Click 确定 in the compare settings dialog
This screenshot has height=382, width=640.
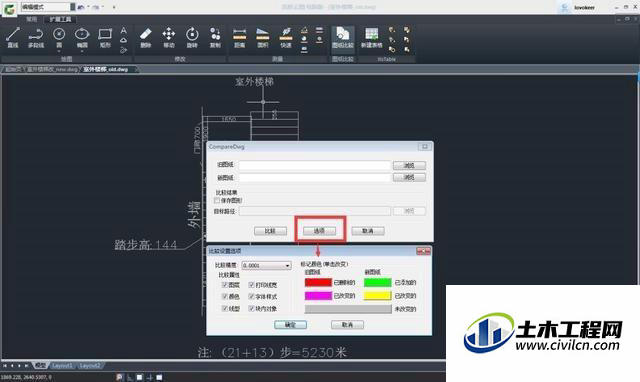[x=290, y=325]
